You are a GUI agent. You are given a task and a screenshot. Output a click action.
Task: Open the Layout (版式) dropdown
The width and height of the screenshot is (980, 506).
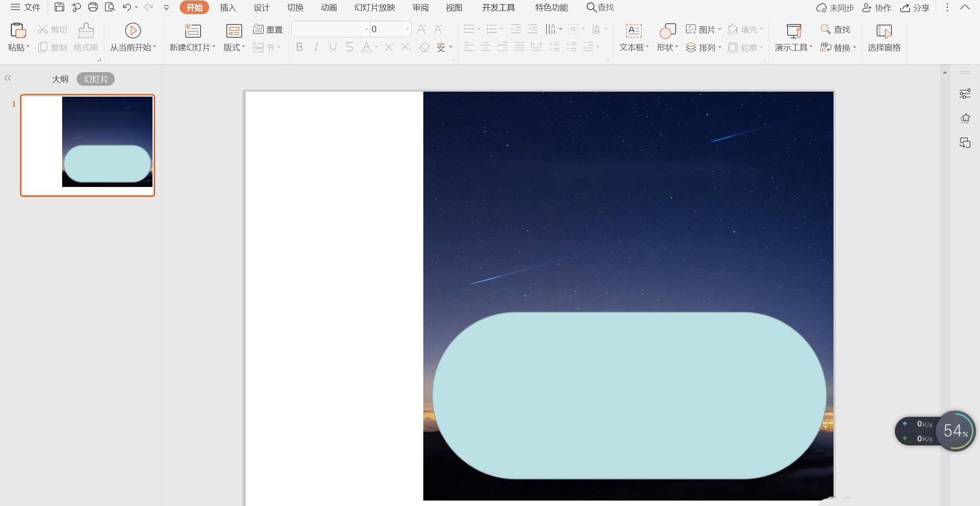point(234,47)
